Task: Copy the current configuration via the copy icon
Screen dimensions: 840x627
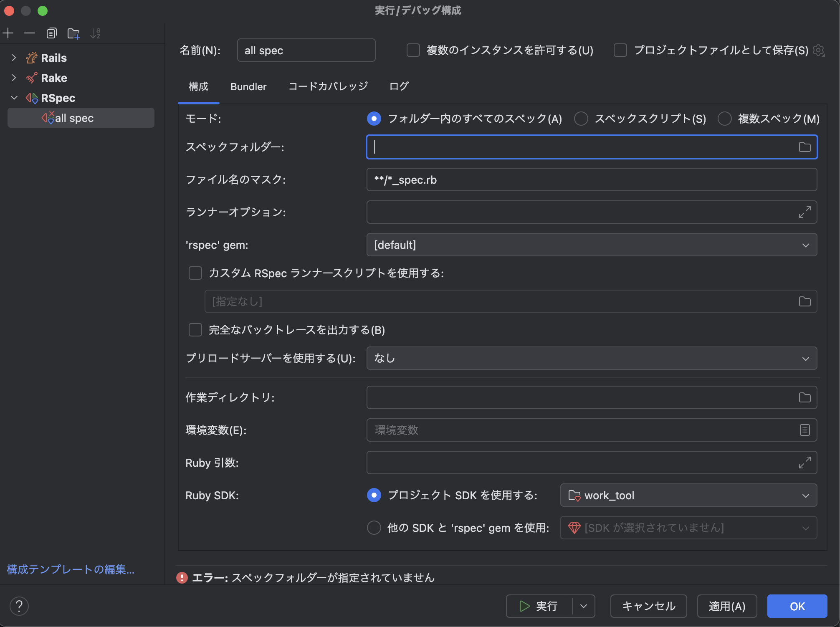Action: [x=51, y=33]
